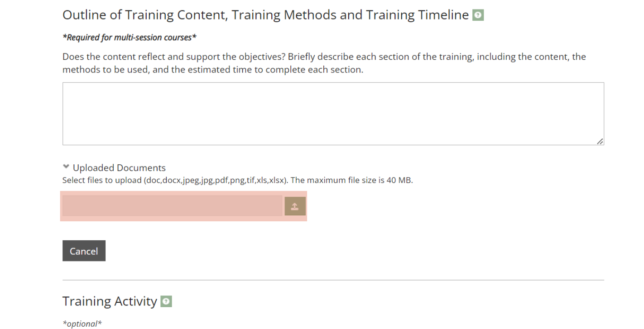Click 'Select files to upload' hint text
The width and height of the screenshot is (644, 329).
102,181
